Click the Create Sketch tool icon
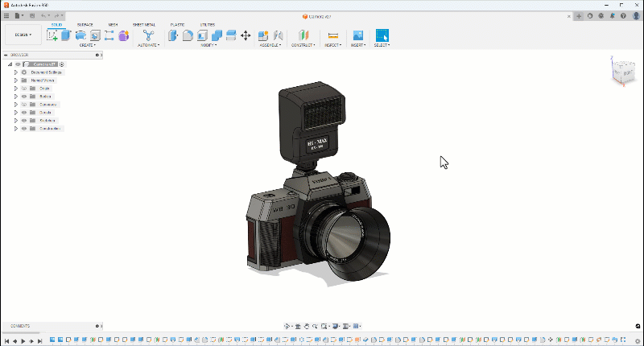This screenshot has height=346, width=644. click(52, 35)
